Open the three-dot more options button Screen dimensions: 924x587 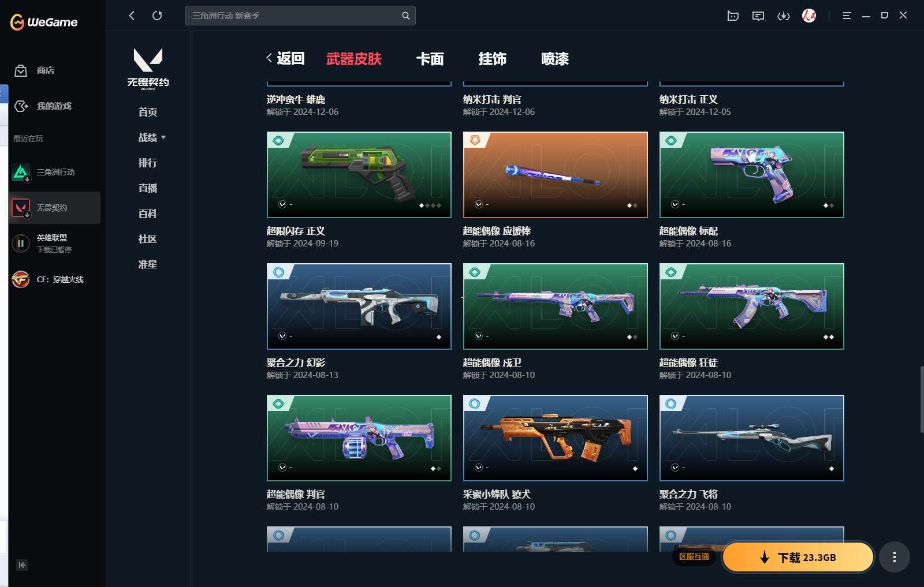[894, 557]
